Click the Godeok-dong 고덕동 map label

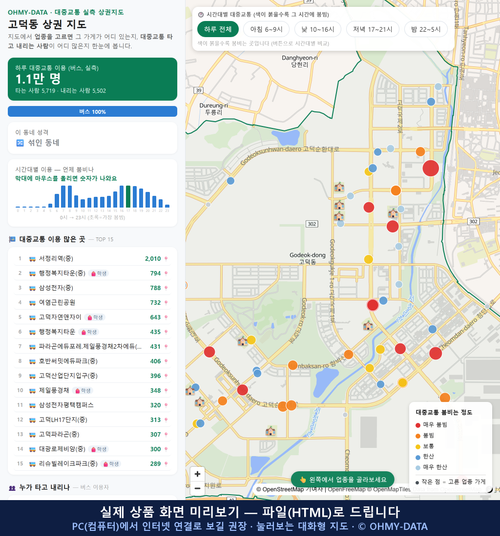tap(307, 258)
